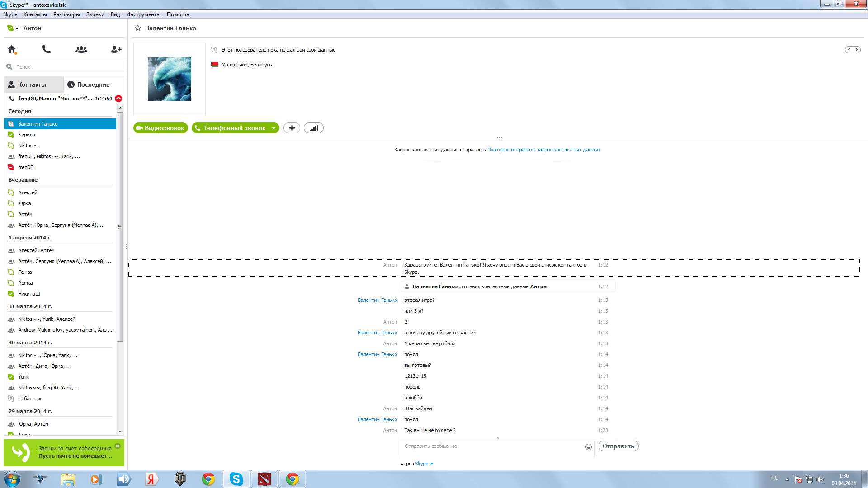Expand Телефонный звонок dropdown arrow
Viewport: 868px width, 488px height.
[274, 128]
